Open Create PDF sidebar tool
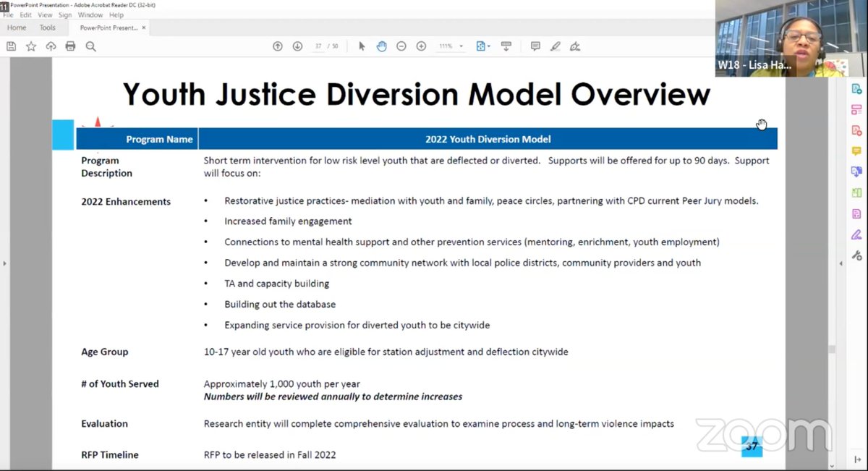 [x=856, y=131]
